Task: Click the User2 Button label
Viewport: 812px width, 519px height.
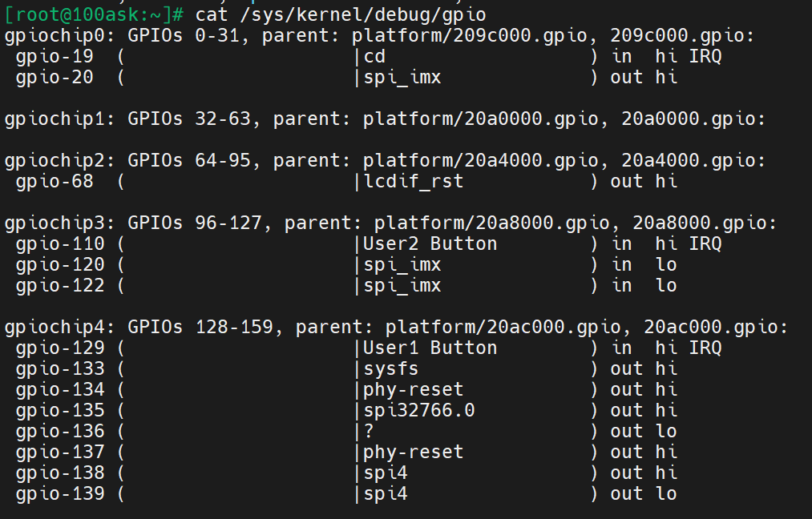Action: tap(430, 243)
